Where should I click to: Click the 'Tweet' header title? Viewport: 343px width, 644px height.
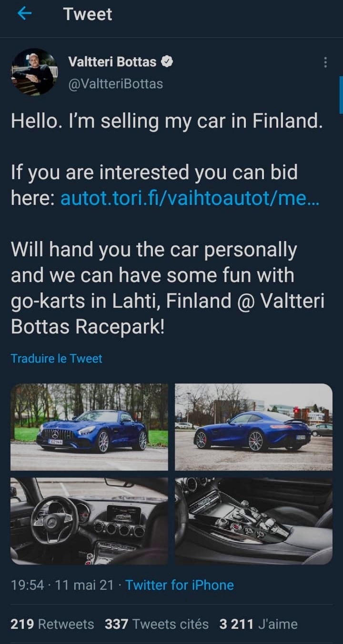[88, 14]
